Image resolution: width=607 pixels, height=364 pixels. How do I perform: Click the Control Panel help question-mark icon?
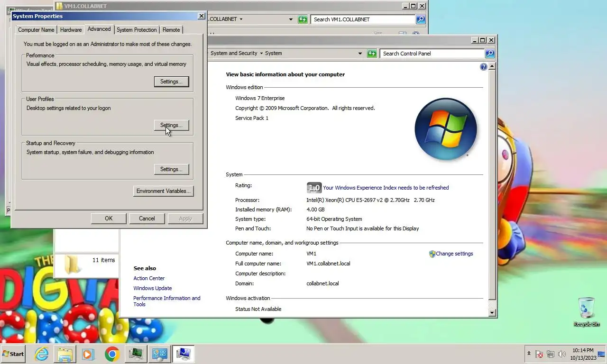pyautogui.click(x=484, y=67)
